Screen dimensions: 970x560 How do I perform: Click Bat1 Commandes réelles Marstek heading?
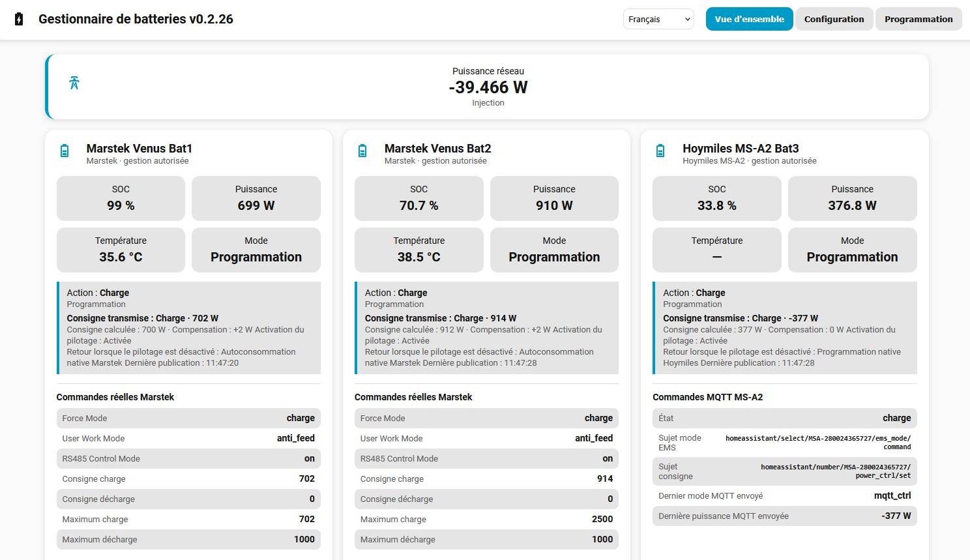[x=115, y=397]
